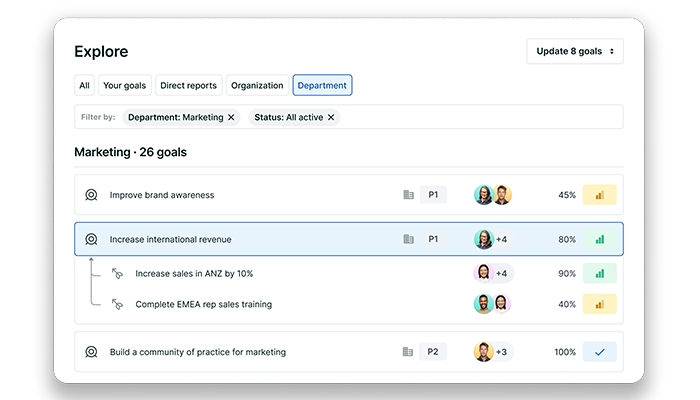Click sub-goal icon beside Increase sales in ANZ
This screenshot has width=700, height=400.
pyautogui.click(x=117, y=273)
